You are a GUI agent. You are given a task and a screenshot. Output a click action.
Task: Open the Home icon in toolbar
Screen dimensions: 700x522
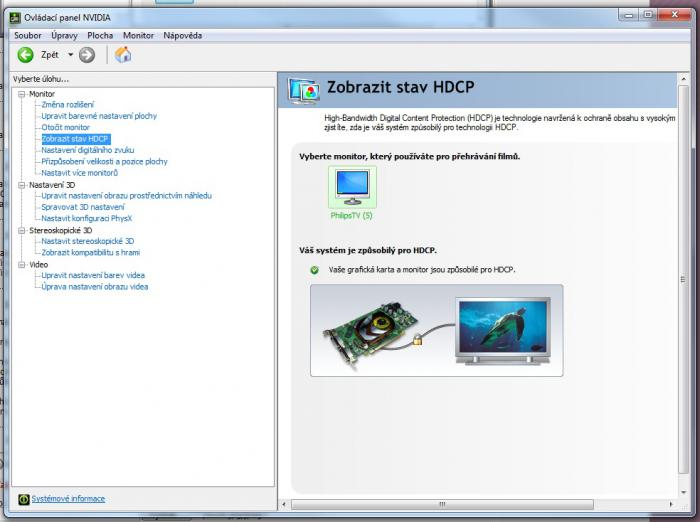point(123,55)
